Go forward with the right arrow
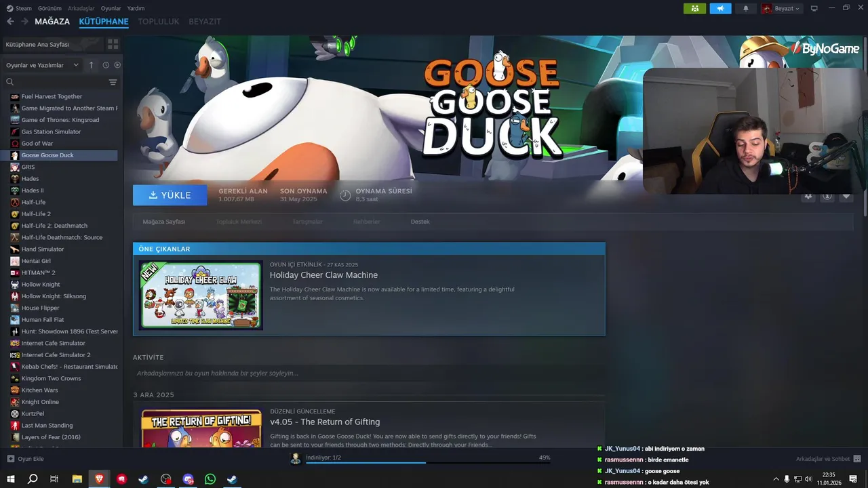 (x=24, y=21)
